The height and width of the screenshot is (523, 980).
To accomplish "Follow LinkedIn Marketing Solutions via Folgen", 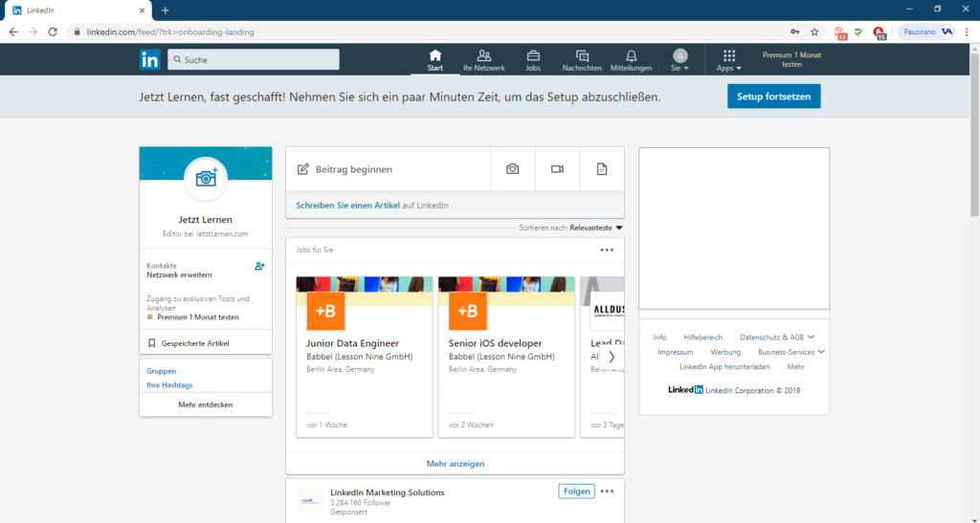I will point(576,491).
